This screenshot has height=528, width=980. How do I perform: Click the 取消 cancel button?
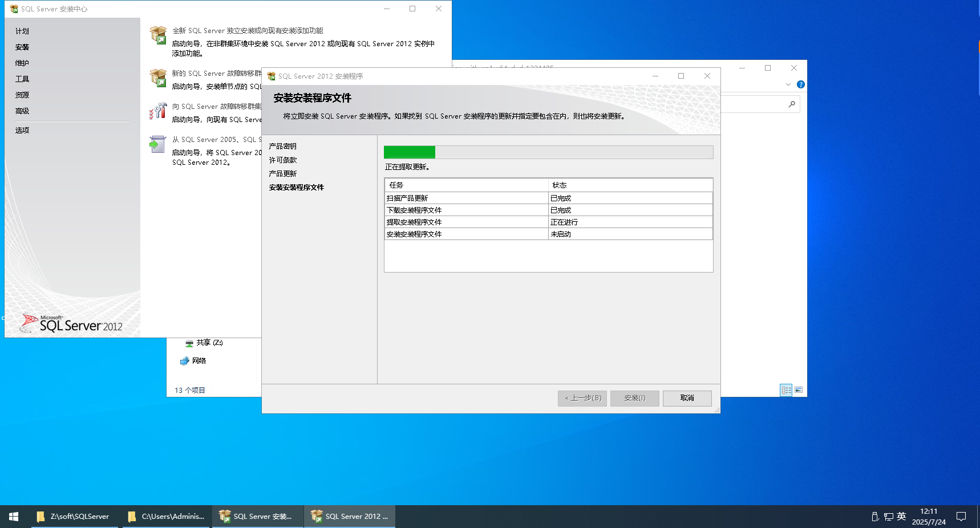[x=687, y=398]
